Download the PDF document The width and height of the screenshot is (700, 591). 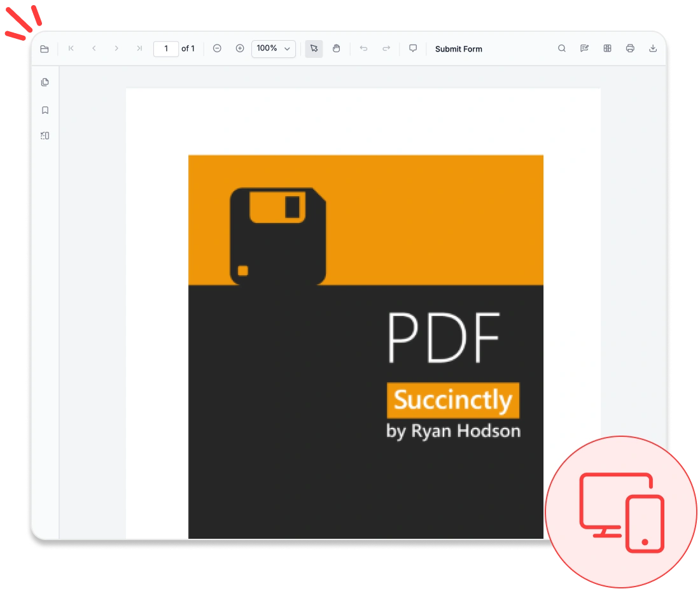pos(653,48)
